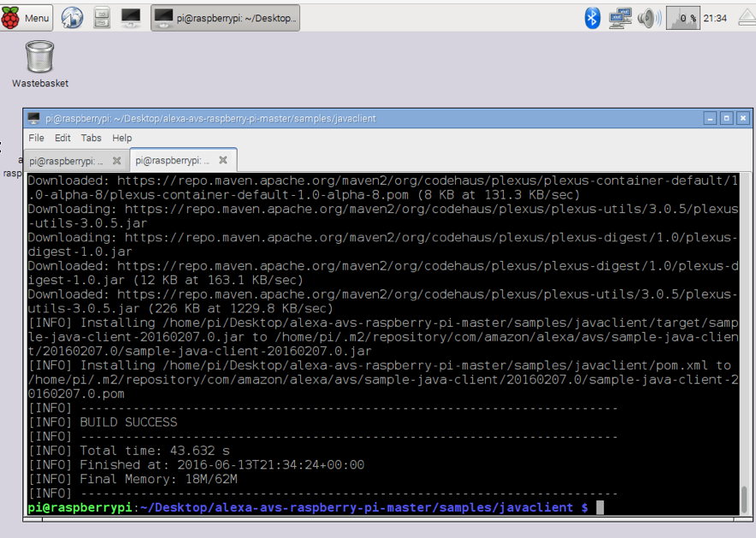756x538 pixels.
Task: Minimize the terminal window
Action: point(710,118)
